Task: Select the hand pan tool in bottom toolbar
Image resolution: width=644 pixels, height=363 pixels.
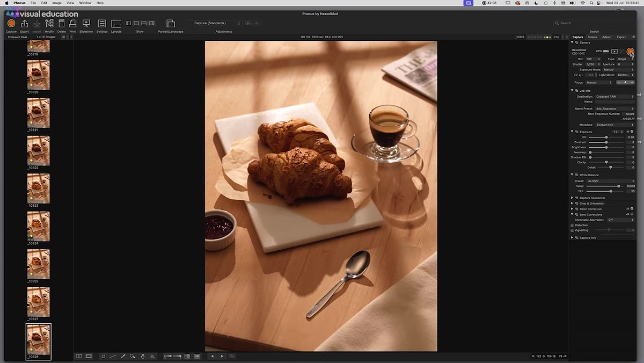Action: tap(143, 356)
